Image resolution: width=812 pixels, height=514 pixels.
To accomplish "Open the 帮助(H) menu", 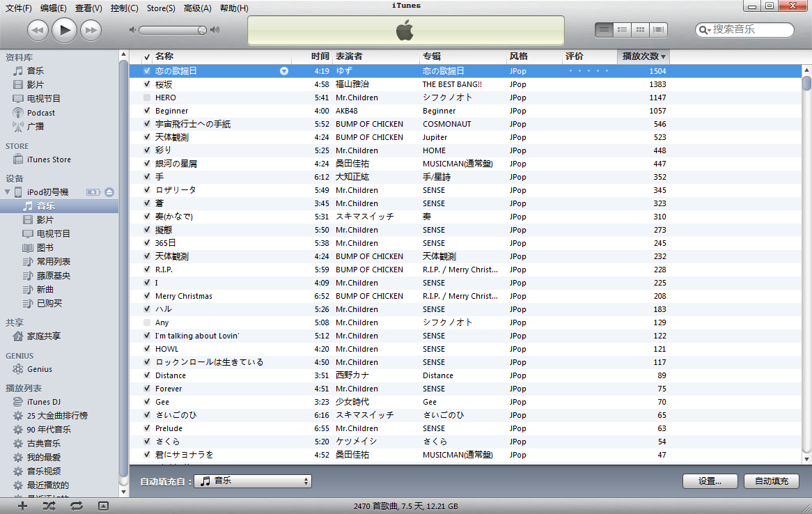I will pyautogui.click(x=234, y=8).
